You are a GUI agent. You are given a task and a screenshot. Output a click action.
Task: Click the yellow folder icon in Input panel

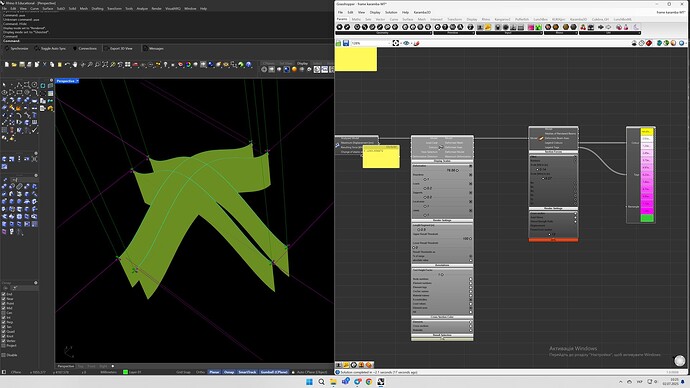[488, 27]
